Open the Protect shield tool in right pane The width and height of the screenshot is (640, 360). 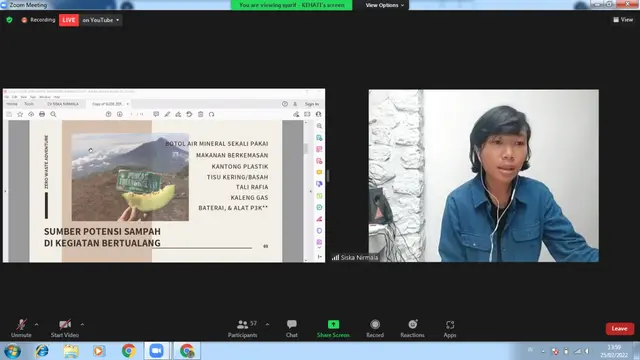[x=319, y=231]
